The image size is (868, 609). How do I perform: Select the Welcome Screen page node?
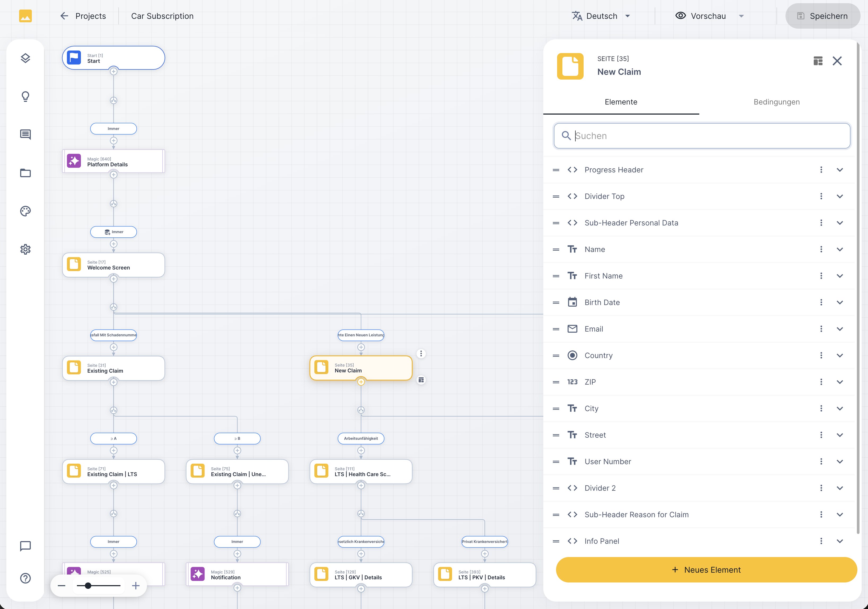[114, 265]
